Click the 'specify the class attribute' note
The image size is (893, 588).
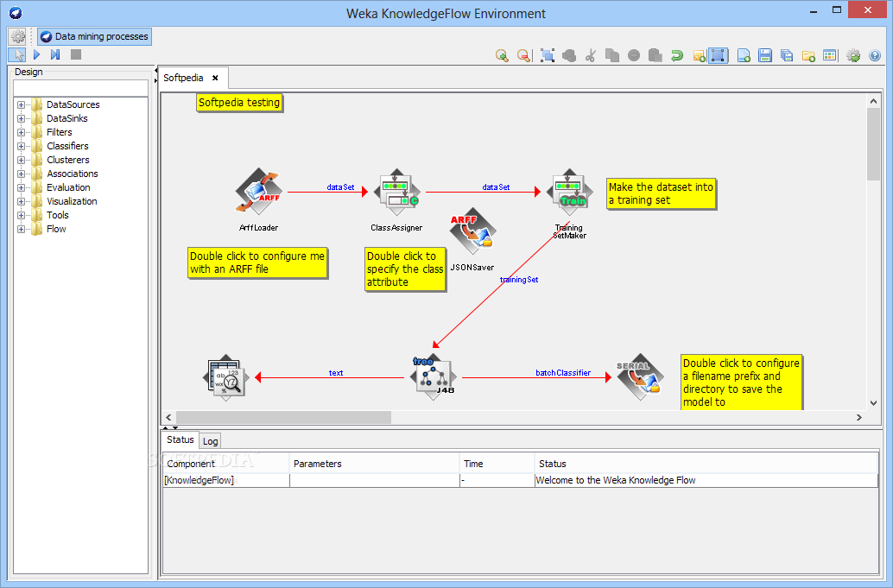click(405, 269)
